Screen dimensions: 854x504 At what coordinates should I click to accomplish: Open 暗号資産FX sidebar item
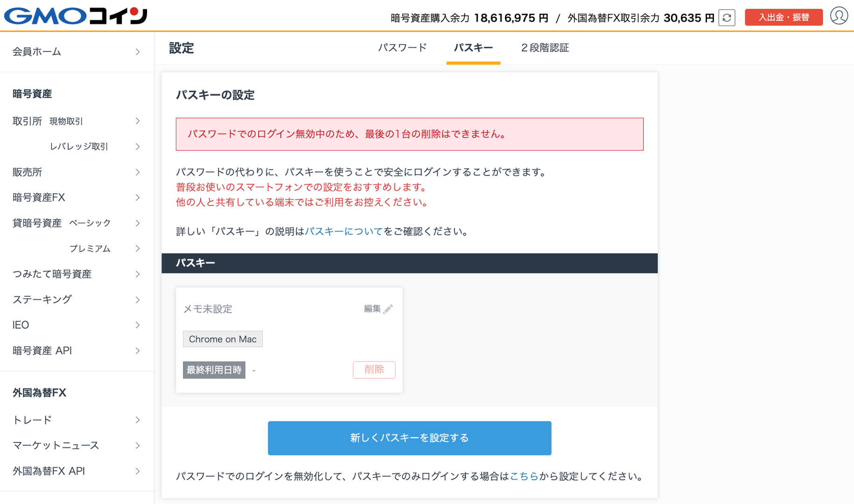click(77, 197)
